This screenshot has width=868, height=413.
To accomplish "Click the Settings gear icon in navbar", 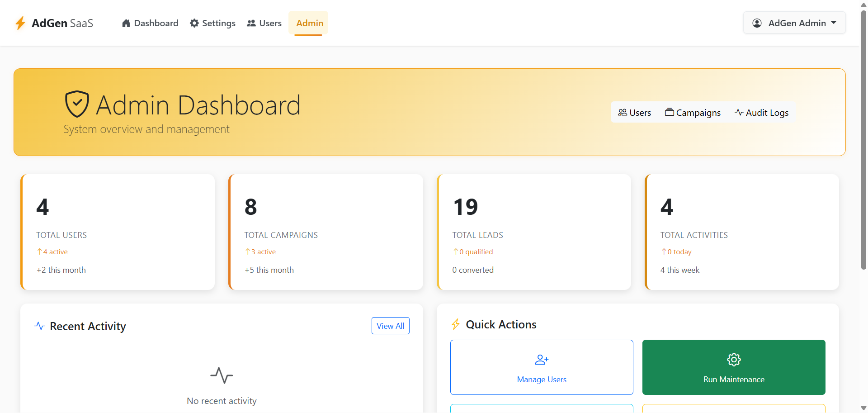I will [194, 23].
